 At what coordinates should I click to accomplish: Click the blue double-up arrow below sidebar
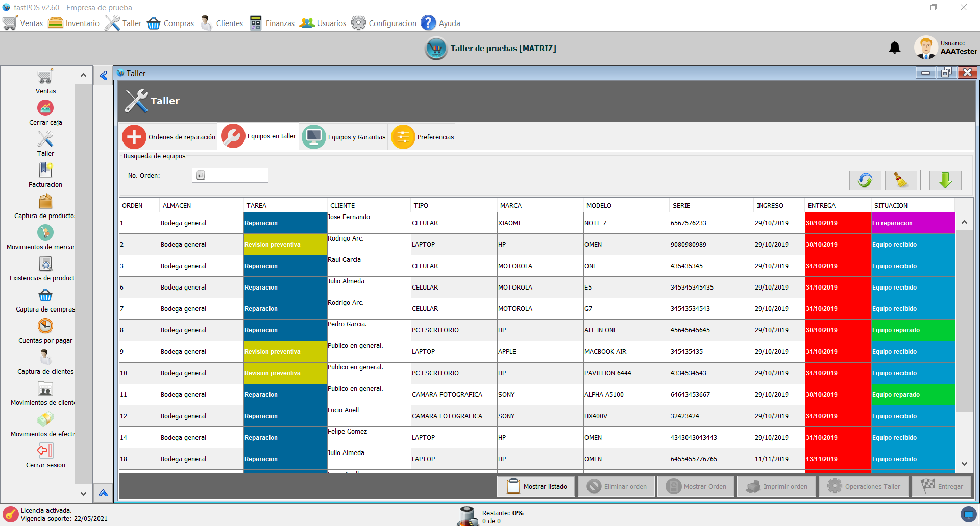click(103, 493)
